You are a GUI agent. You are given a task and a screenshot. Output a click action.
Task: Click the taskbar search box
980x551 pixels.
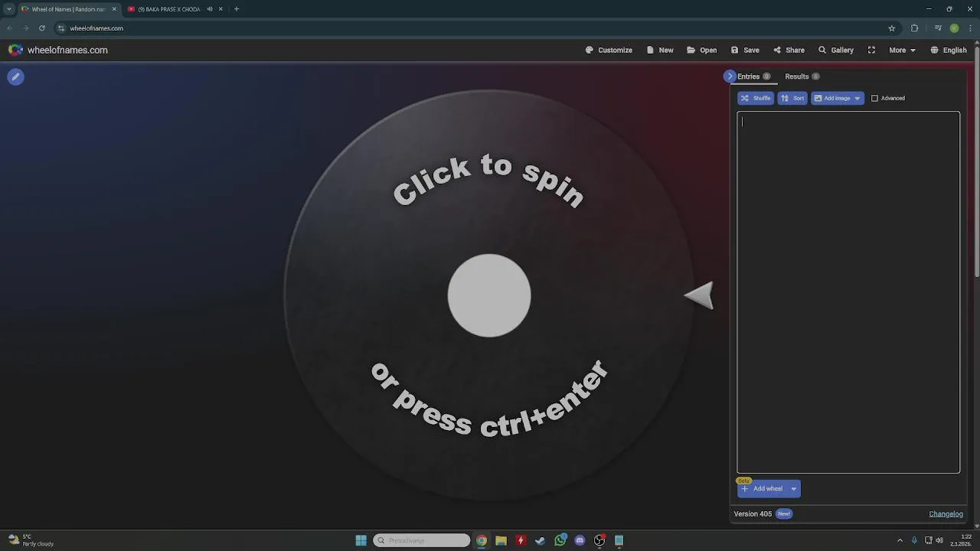pos(422,540)
